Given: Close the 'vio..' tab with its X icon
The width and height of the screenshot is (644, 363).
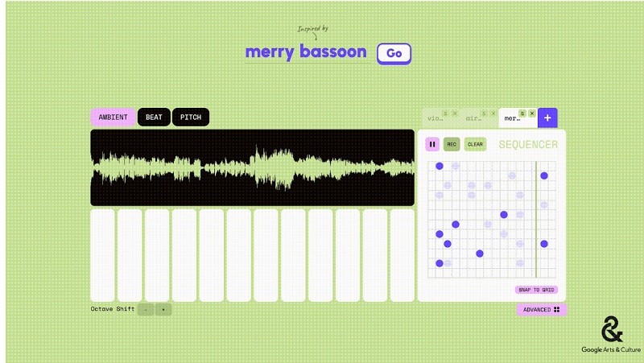Looking at the screenshot, I should (x=455, y=113).
